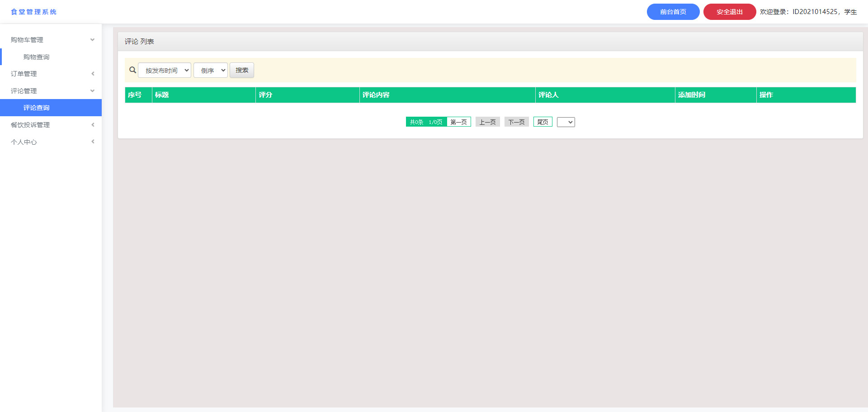The width and height of the screenshot is (868, 412).
Task: Open the page number dropdown
Action: 566,122
